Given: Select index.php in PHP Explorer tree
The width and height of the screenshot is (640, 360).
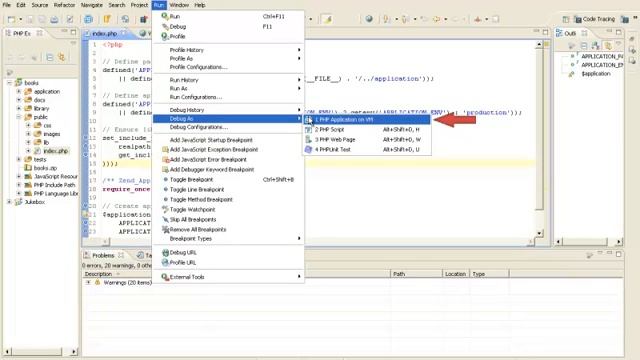Looking at the screenshot, I should tap(56, 151).
